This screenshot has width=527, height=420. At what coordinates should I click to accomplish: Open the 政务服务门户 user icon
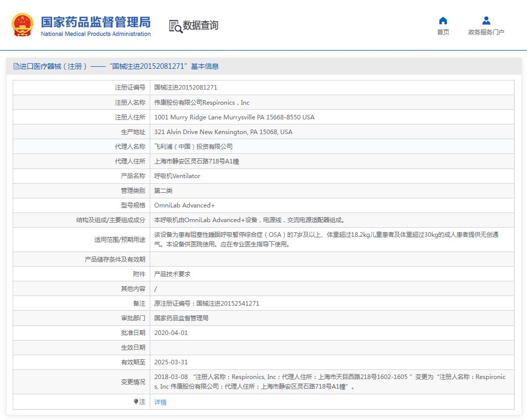(486, 21)
